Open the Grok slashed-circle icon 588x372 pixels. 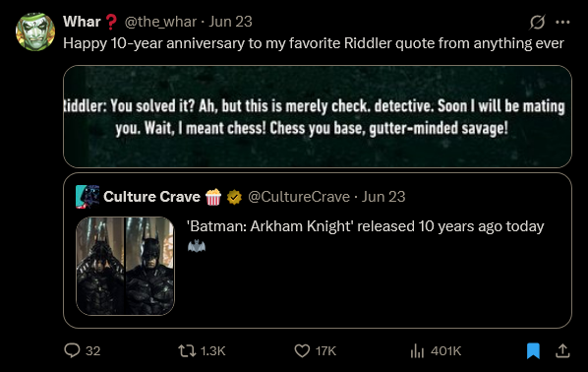point(538,22)
